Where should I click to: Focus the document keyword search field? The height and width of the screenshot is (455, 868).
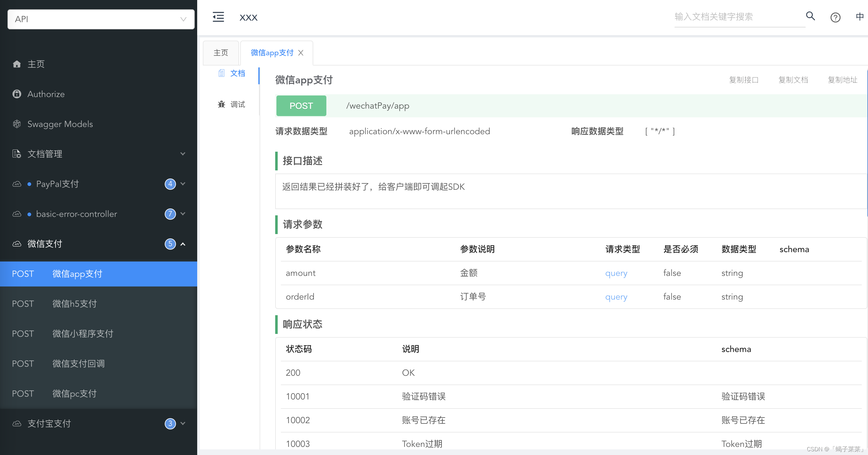pos(738,17)
